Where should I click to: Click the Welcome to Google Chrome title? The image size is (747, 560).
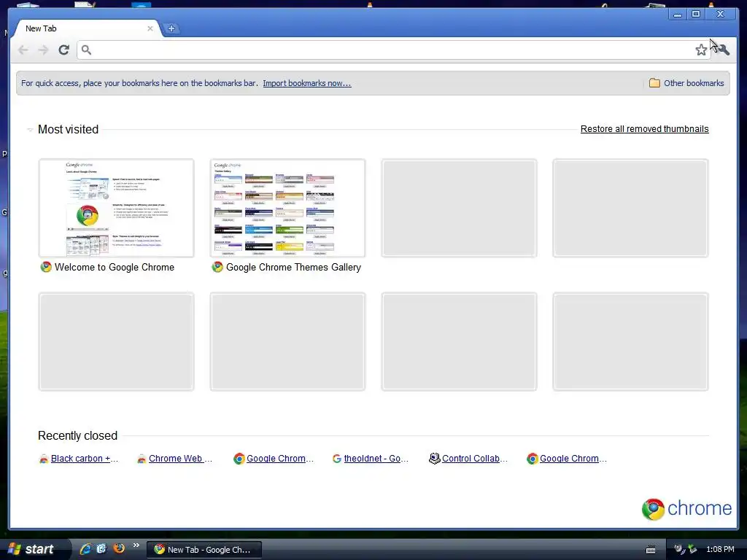[x=115, y=267]
